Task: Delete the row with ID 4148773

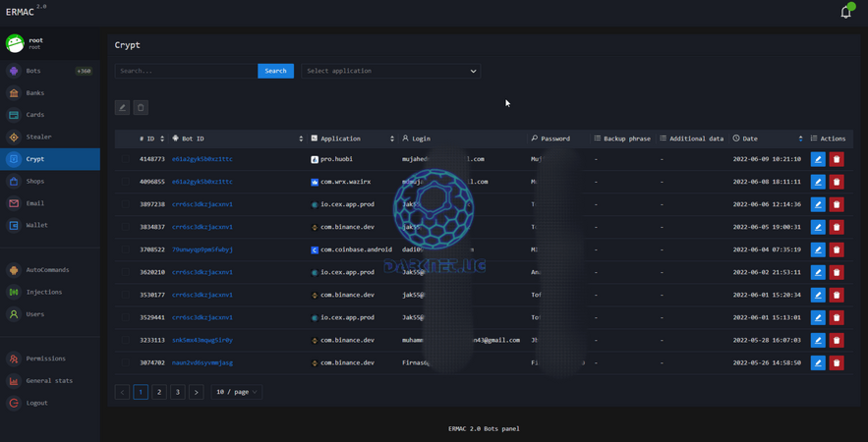Action: [837, 159]
